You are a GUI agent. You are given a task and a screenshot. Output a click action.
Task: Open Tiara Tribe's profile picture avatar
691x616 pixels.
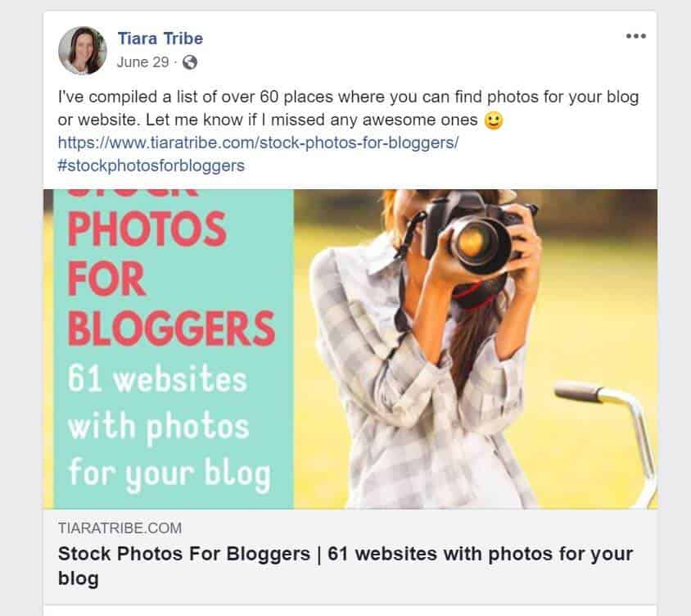[83, 50]
